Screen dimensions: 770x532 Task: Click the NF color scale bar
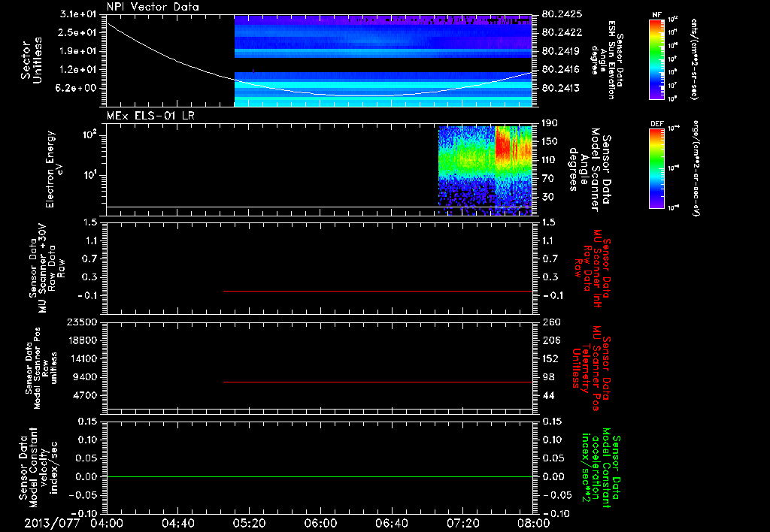pyautogui.click(x=656, y=59)
